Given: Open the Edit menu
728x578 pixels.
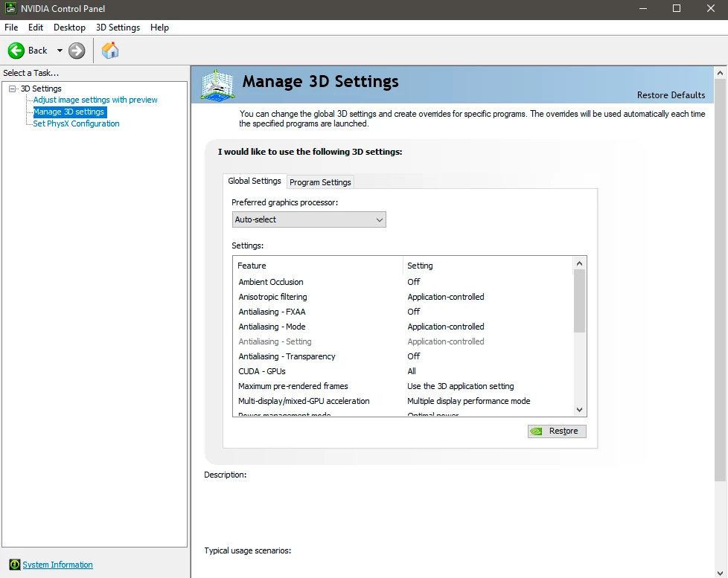Looking at the screenshot, I should (36, 28).
